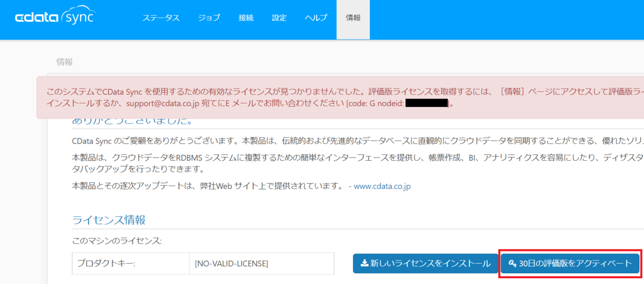Click the CData Sync logo
Viewport: 644px width, 284px height.
coord(55,17)
